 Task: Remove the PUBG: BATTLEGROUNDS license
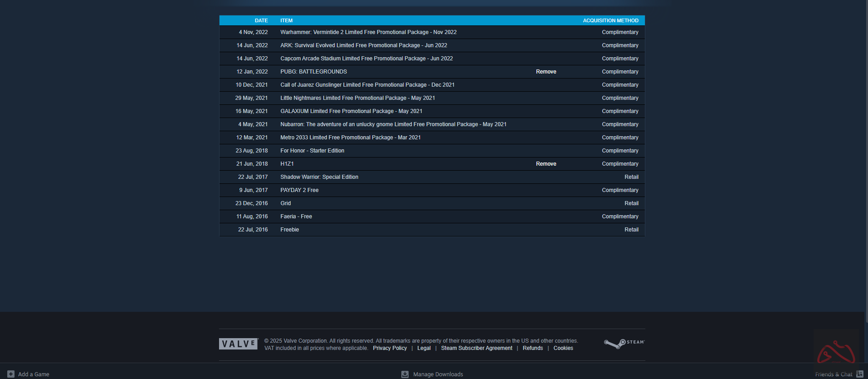(x=546, y=72)
